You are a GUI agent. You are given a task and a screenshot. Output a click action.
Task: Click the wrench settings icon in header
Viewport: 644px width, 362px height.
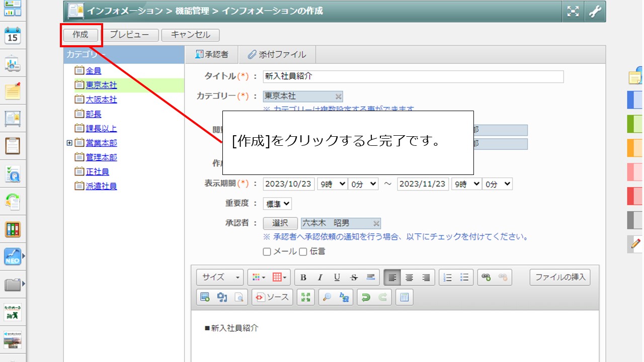click(x=595, y=12)
